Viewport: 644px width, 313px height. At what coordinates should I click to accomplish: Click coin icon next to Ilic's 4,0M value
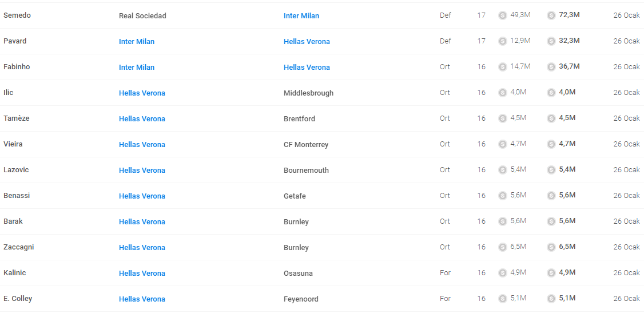pos(502,93)
